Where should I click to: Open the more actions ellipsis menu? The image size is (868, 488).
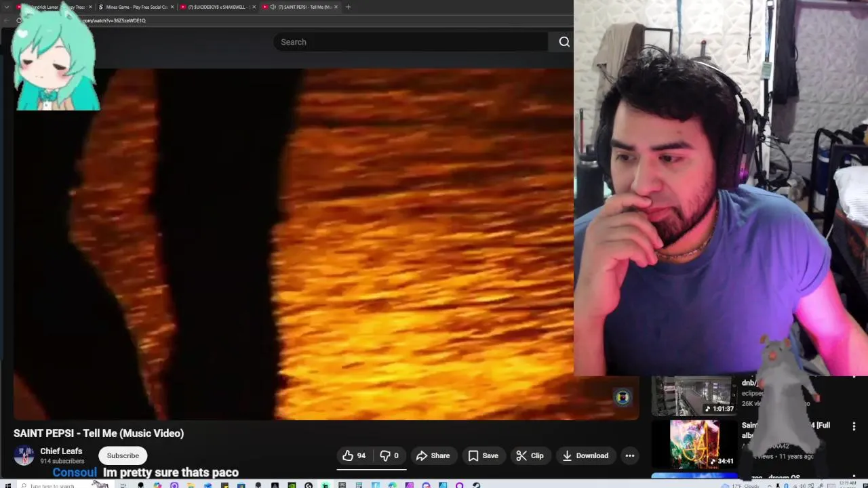click(x=629, y=455)
